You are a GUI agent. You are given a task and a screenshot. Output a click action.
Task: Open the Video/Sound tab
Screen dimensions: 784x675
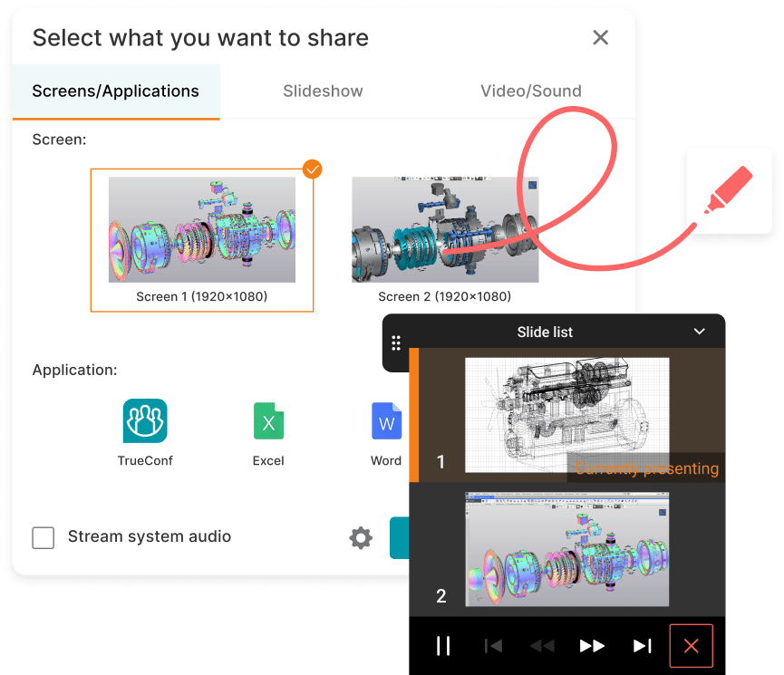coord(530,91)
